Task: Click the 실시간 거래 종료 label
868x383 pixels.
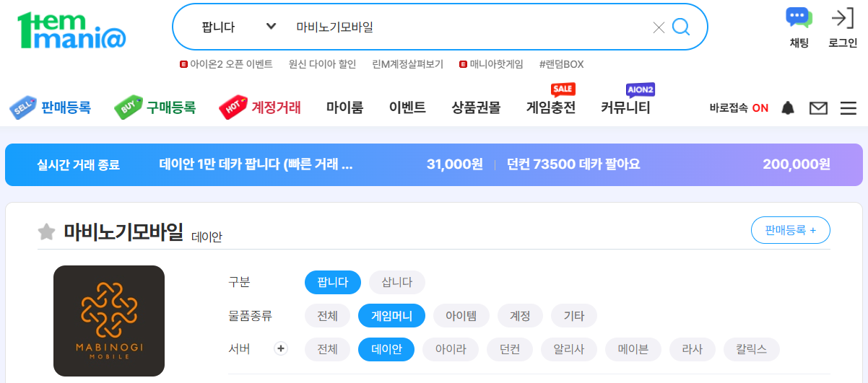Action: (x=78, y=164)
